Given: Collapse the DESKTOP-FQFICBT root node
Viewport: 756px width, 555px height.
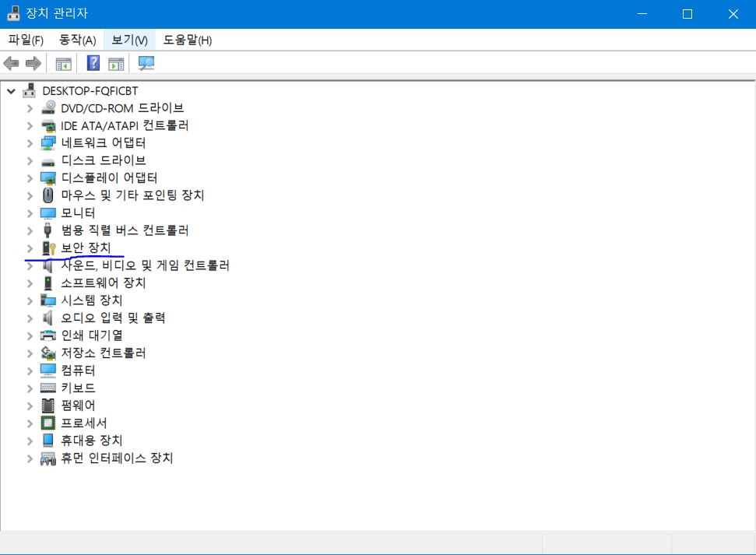Looking at the screenshot, I should [11, 91].
